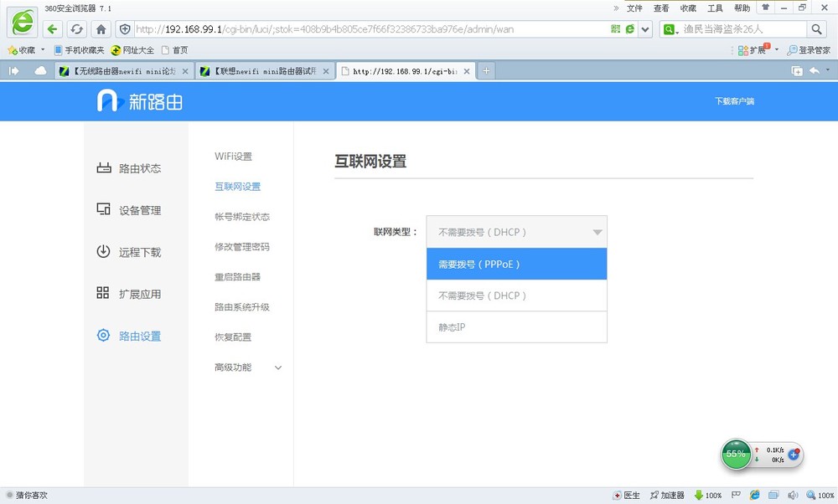Open 修改管理密码 menu item
This screenshot has width=838, height=504.
[x=242, y=247]
